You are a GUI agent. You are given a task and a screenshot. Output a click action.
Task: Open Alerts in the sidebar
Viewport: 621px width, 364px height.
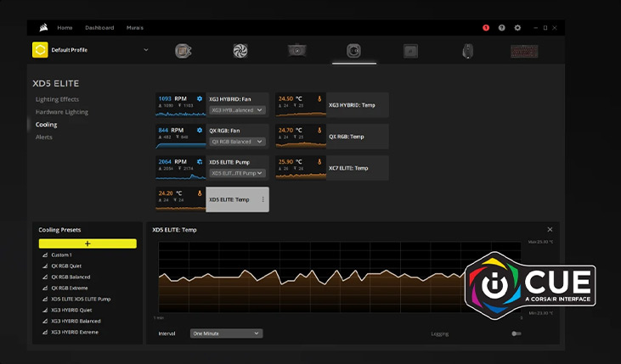coord(43,137)
